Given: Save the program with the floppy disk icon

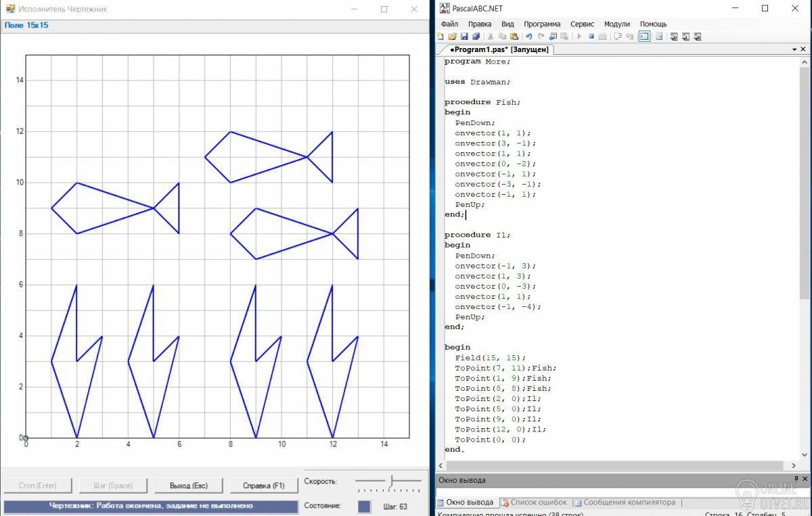Looking at the screenshot, I should click(x=464, y=37).
